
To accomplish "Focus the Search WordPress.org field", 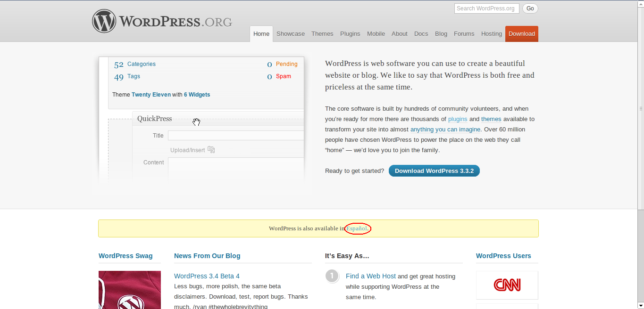I will (x=486, y=8).
